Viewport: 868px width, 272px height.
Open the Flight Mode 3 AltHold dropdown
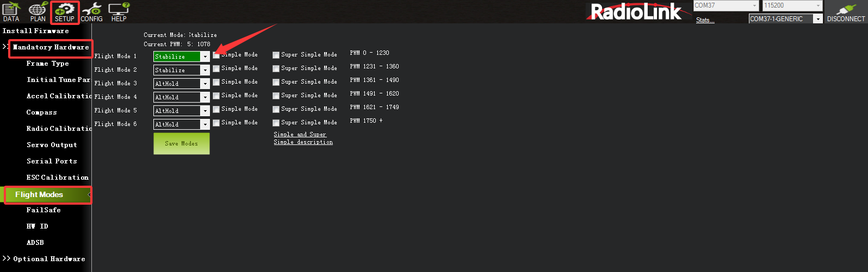(x=205, y=84)
